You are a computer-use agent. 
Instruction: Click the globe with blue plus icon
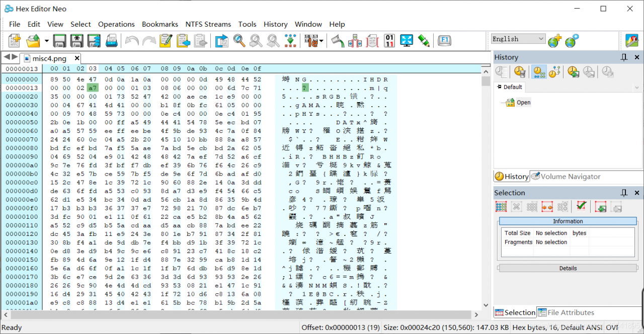coord(572,41)
